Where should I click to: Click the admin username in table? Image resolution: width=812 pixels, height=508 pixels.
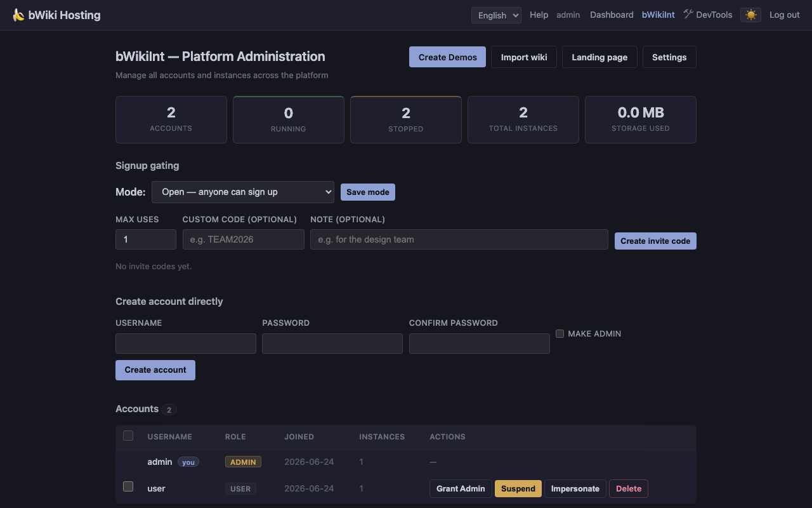[x=160, y=462]
